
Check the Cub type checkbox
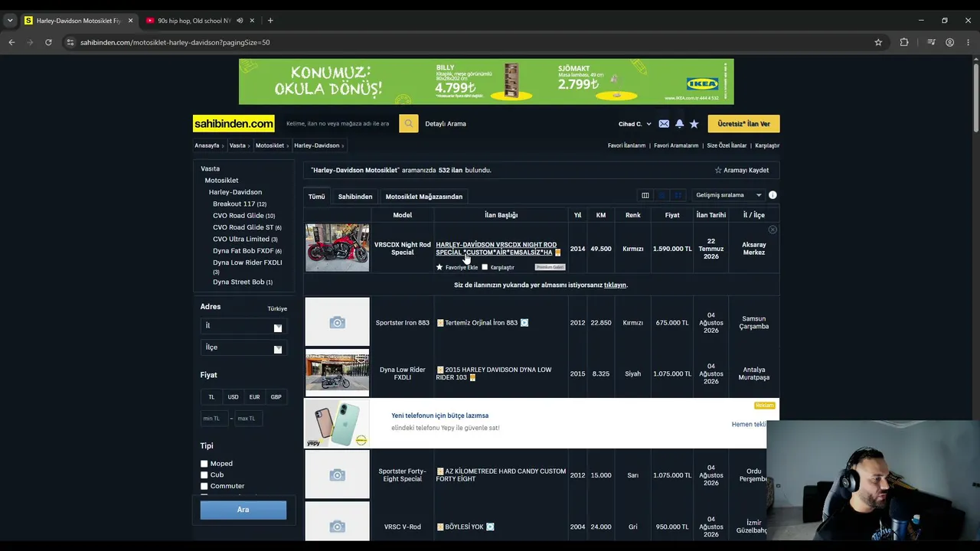click(x=204, y=475)
